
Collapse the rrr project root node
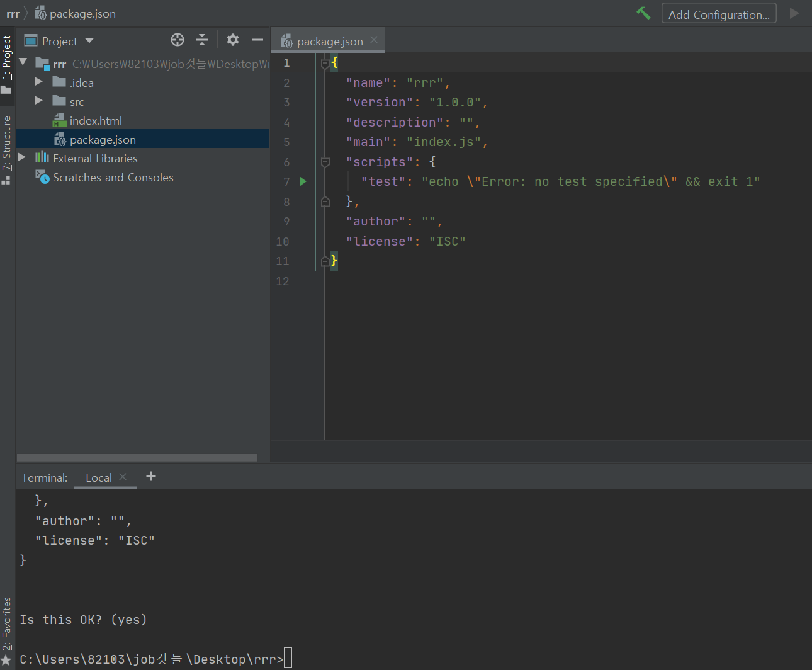[x=23, y=62]
